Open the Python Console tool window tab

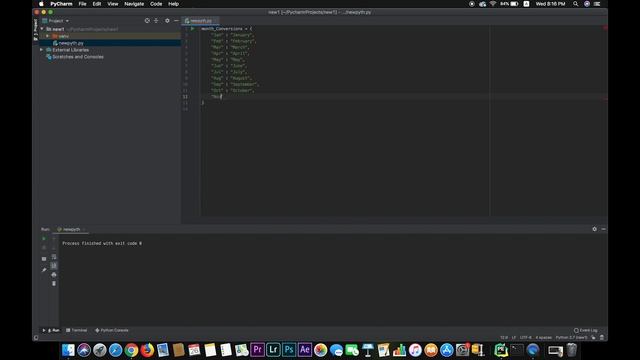point(112,330)
